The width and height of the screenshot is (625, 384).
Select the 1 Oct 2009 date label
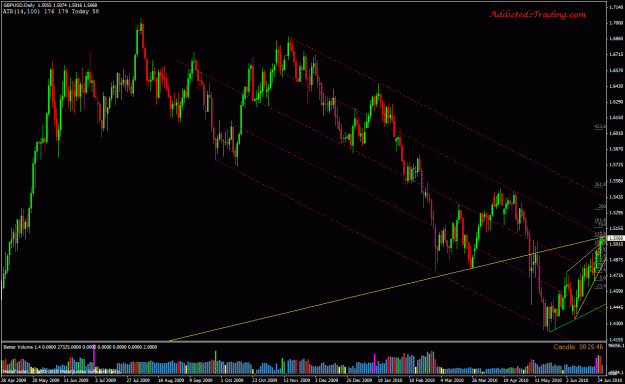pyautogui.click(x=232, y=380)
